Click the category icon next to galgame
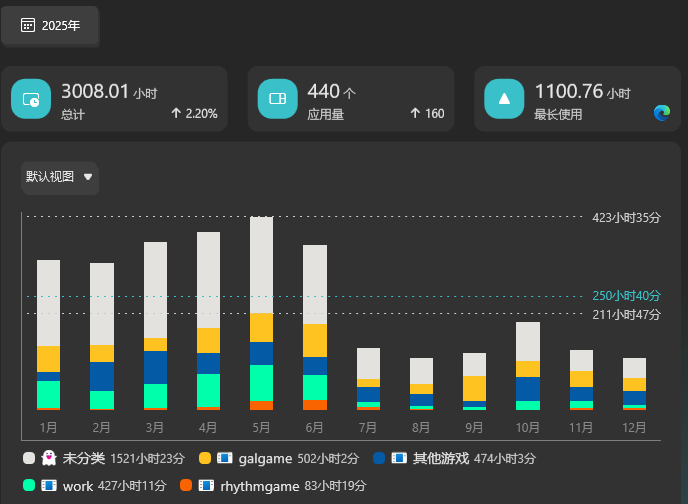Image resolution: width=688 pixels, height=504 pixels. (x=224, y=458)
